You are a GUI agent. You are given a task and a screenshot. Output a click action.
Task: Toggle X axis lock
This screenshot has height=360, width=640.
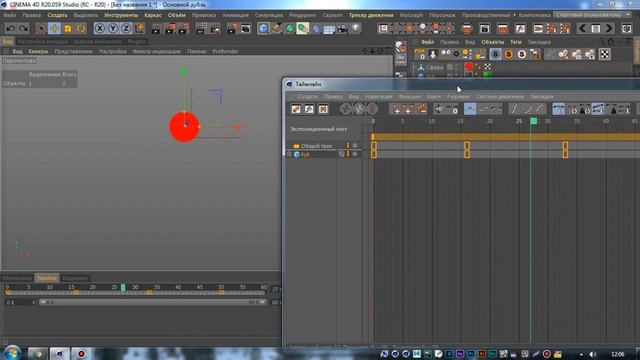pos(100,28)
